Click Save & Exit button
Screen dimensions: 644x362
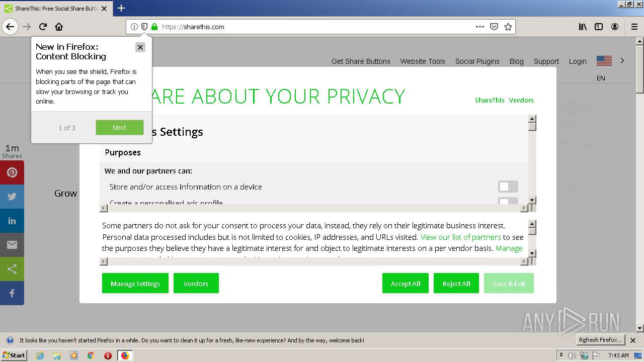[509, 283]
